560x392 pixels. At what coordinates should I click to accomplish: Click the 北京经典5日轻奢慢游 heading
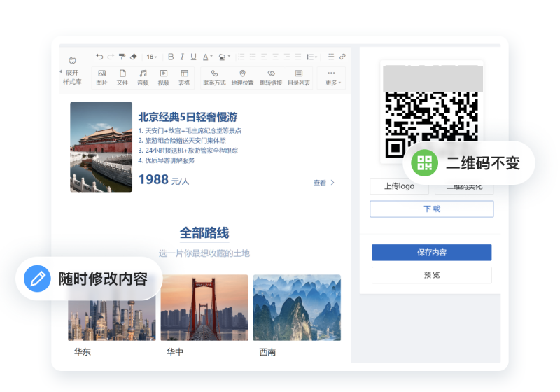(x=188, y=117)
